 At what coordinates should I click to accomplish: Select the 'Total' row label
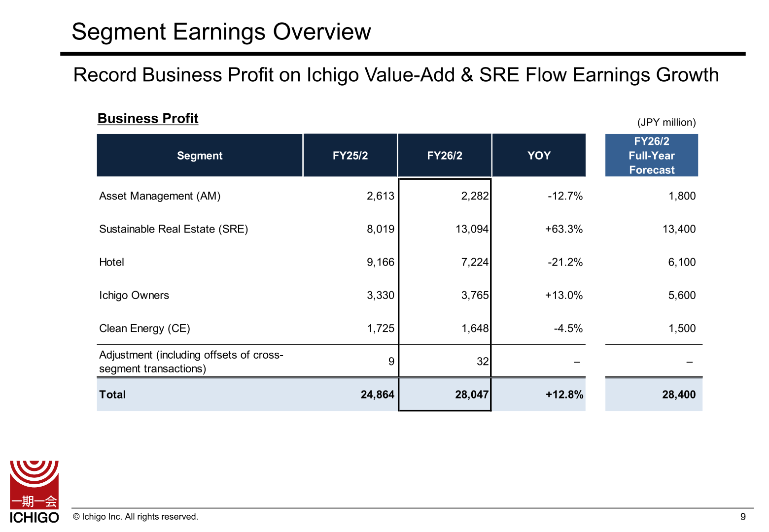pos(112,395)
